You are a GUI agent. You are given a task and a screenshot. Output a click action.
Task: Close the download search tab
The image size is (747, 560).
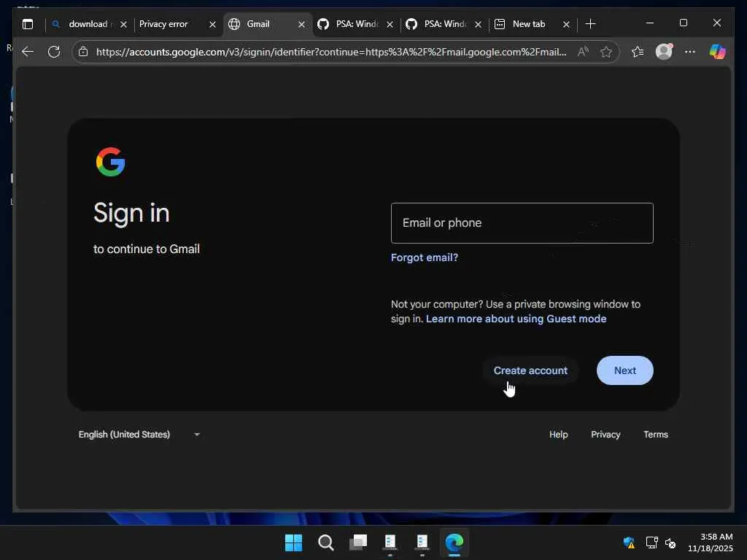(x=123, y=24)
